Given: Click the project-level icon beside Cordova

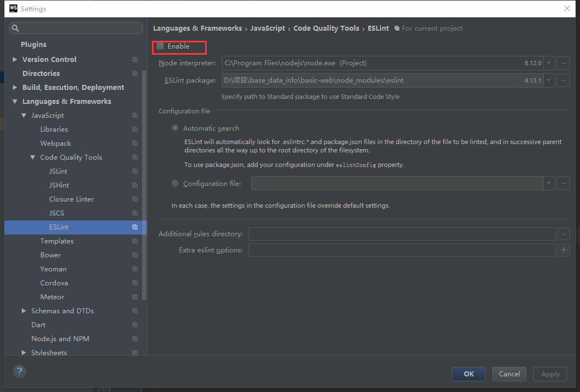Looking at the screenshot, I should (135, 283).
